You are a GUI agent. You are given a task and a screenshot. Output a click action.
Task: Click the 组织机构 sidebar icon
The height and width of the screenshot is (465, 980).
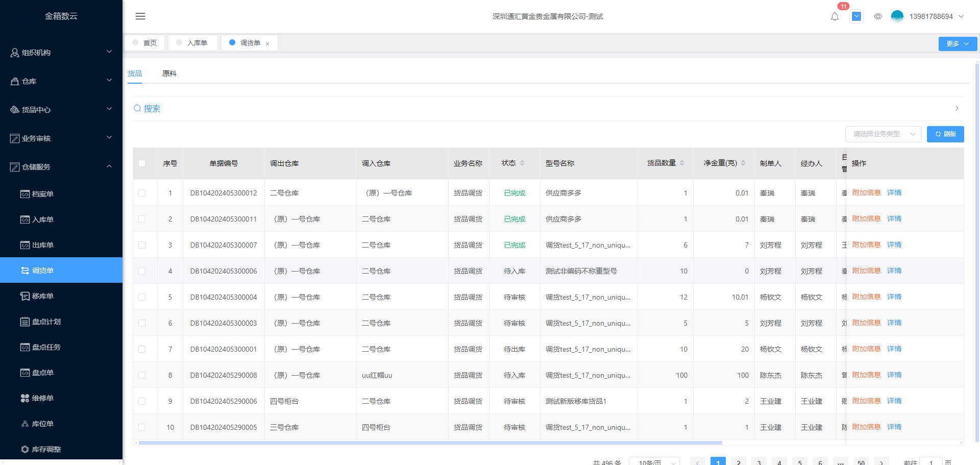[15, 53]
